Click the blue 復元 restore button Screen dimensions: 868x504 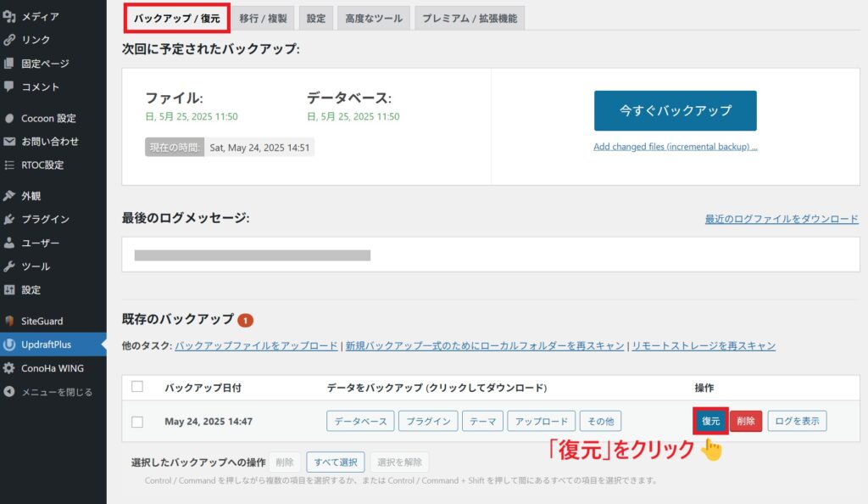pos(710,421)
